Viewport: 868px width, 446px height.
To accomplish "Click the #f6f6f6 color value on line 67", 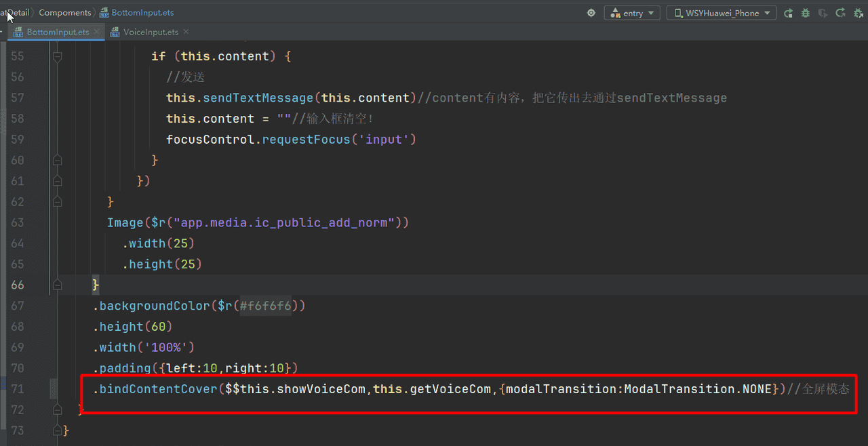I will pyautogui.click(x=265, y=306).
